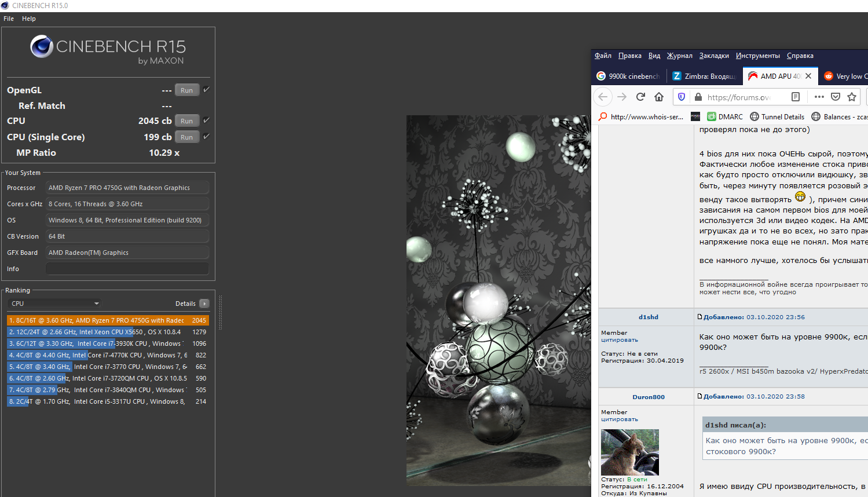Open Cinebench Help menu

[29, 19]
